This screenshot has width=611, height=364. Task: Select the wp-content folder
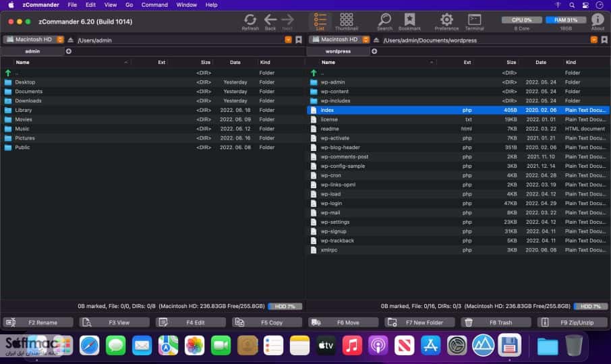tap(459, 92)
